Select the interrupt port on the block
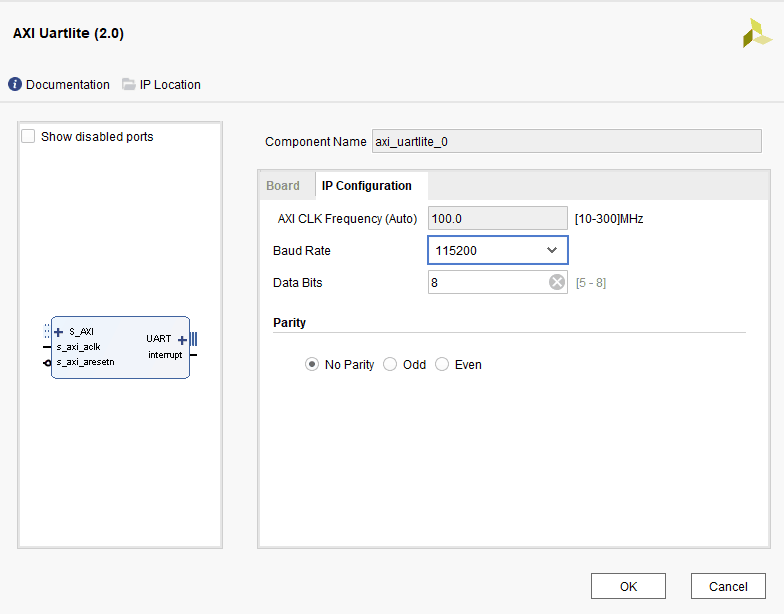The height and width of the screenshot is (614, 784). 165,355
